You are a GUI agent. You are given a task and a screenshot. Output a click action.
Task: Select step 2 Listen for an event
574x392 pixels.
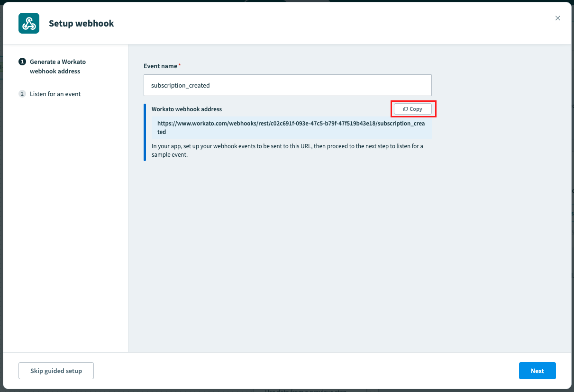point(50,94)
